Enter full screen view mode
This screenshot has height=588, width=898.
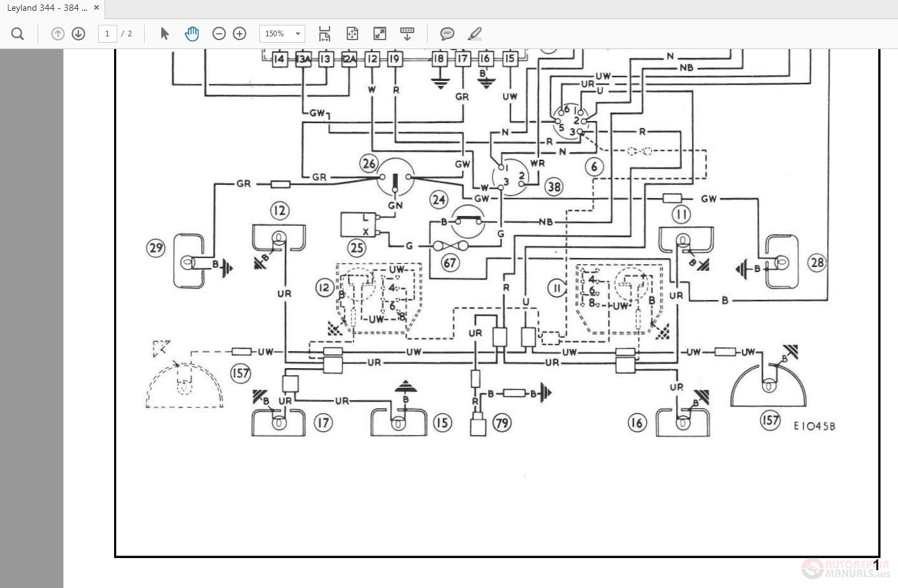pos(380,34)
